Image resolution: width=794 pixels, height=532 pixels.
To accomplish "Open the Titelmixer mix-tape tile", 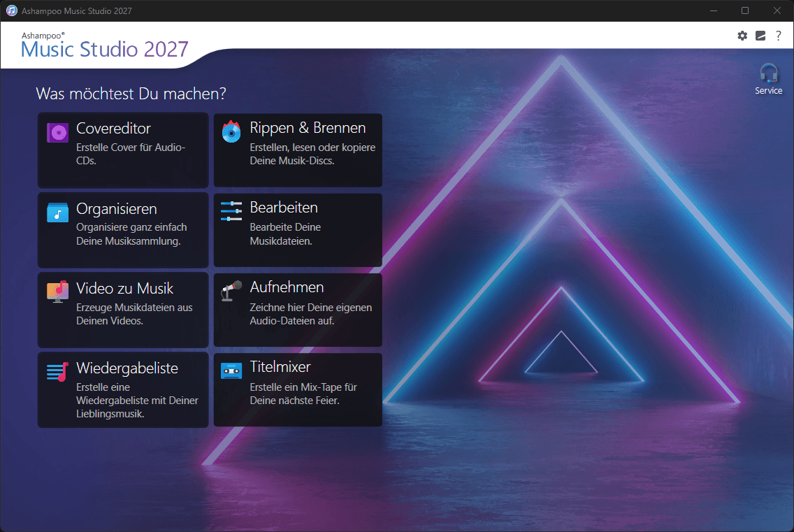I will point(298,389).
